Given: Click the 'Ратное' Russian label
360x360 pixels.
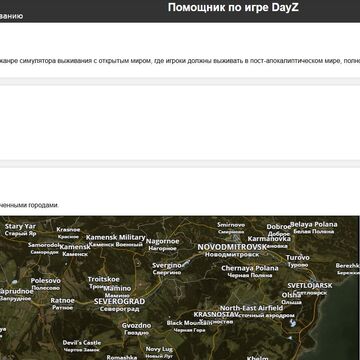Looking at the screenshot, I should [x=62, y=308].
